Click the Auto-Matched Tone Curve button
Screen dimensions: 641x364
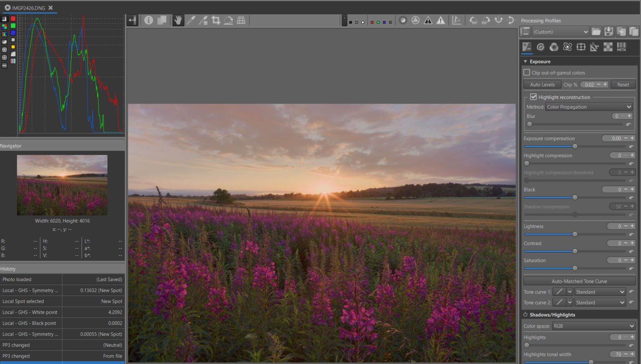point(579,281)
